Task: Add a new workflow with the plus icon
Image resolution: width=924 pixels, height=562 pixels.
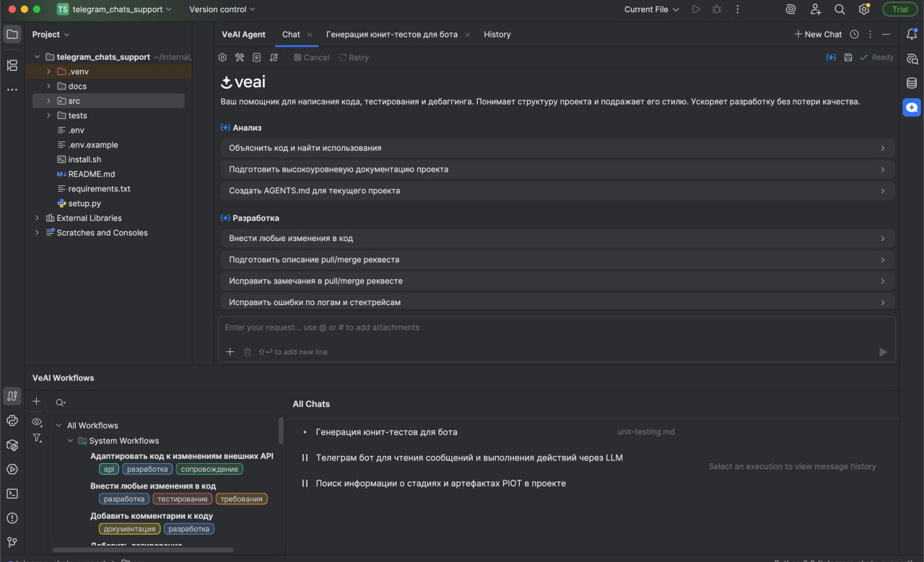Action: point(36,400)
